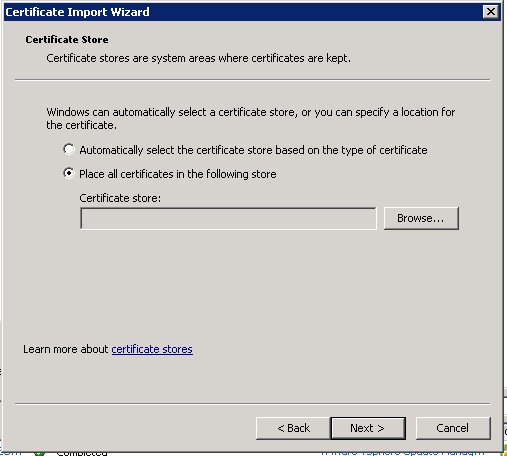Image resolution: width=507 pixels, height=456 pixels.
Task: Click the bold 'Certificate Store' heading
Action: (67, 40)
